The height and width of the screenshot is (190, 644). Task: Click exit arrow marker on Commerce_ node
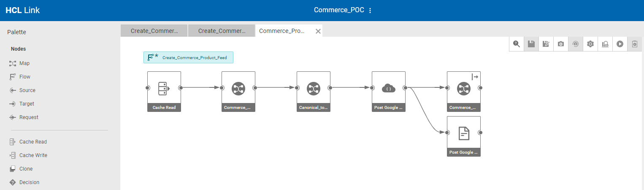(475, 77)
